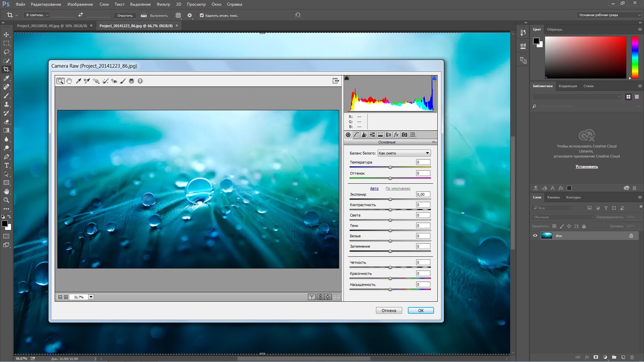Toggle visibility of the Фон layer
The height and width of the screenshot is (362, 644).
click(535, 236)
